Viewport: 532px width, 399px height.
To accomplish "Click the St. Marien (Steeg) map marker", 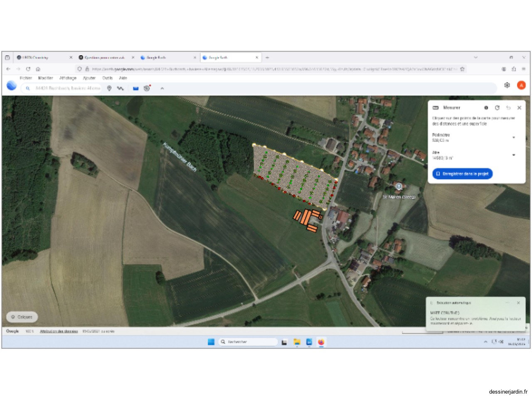I will 399,187.
